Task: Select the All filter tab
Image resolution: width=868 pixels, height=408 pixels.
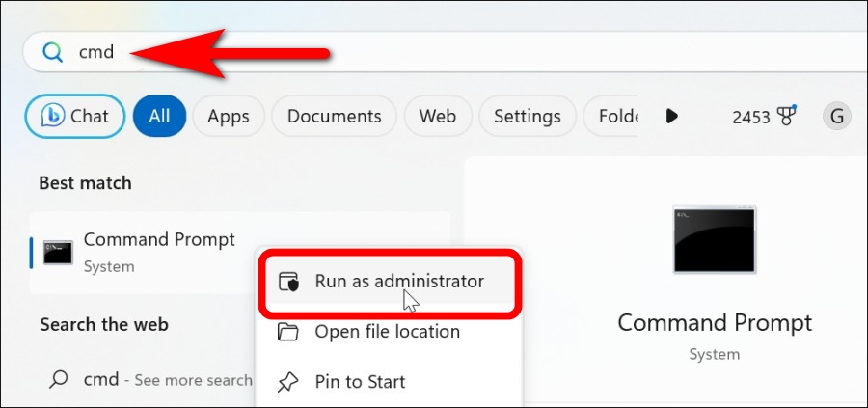Action: [159, 117]
